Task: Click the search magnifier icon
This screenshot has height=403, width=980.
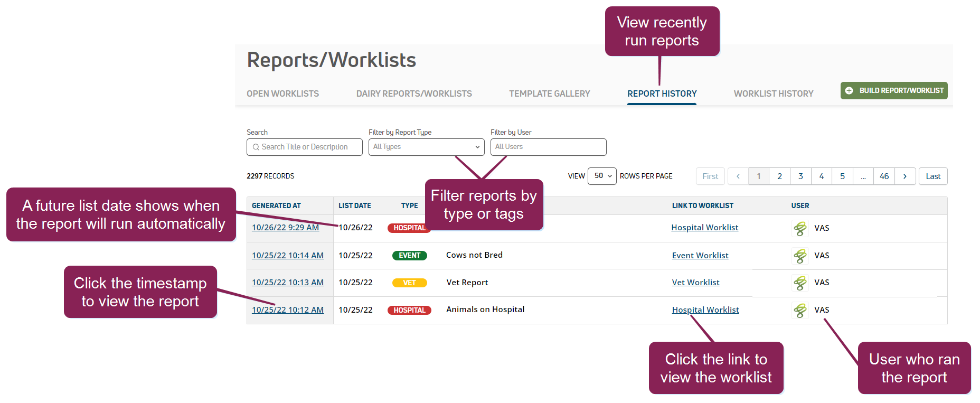Action: tap(256, 147)
